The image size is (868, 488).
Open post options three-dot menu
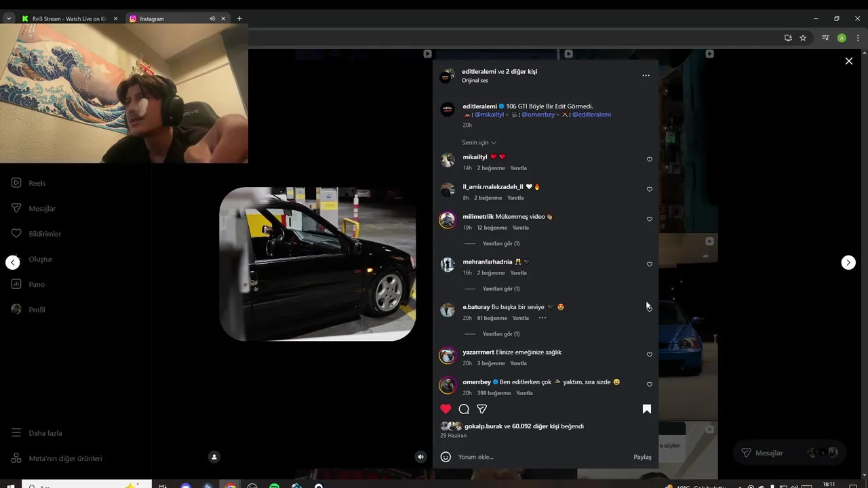coord(646,76)
